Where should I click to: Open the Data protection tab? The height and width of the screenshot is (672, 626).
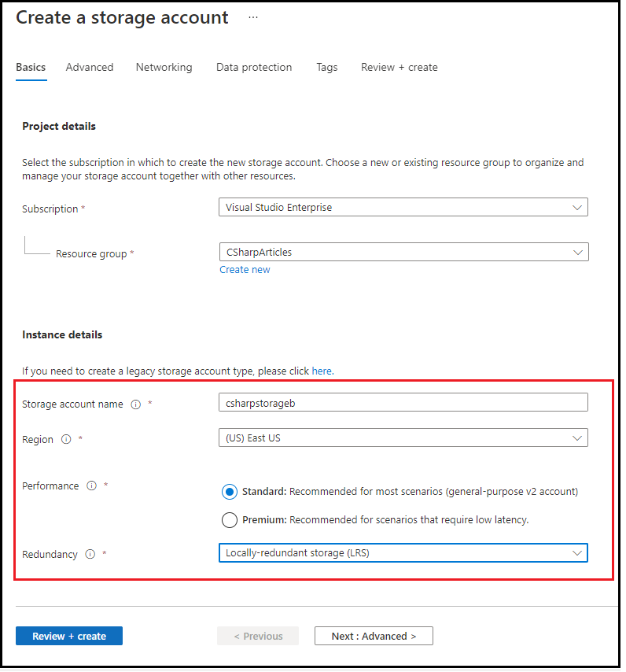pyautogui.click(x=254, y=68)
